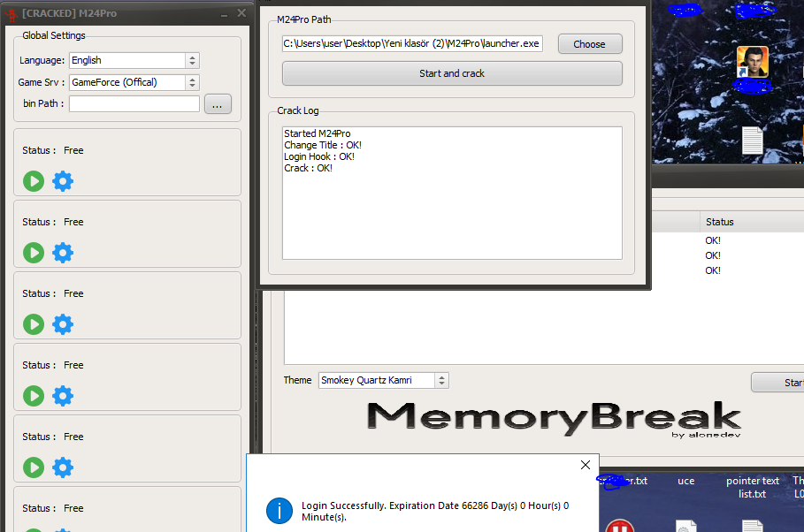Select the 'uce' desktop item label
The width and height of the screenshot is (804, 532).
686,481
